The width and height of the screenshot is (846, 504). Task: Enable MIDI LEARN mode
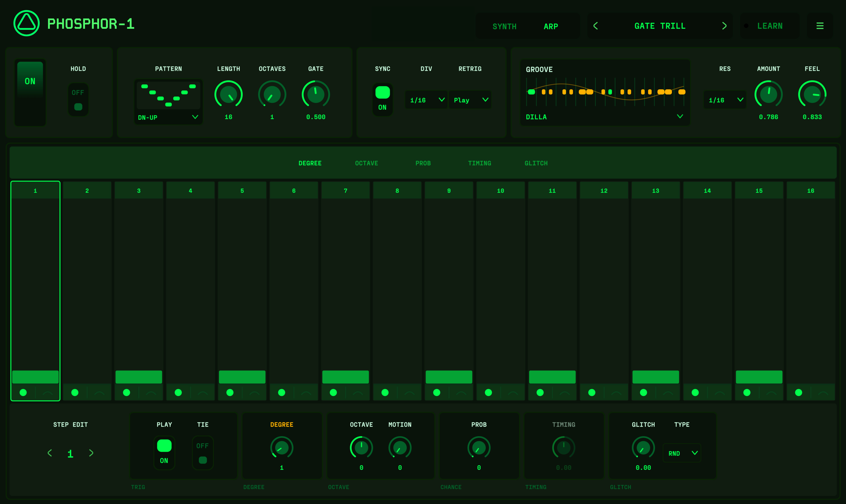coord(770,26)
